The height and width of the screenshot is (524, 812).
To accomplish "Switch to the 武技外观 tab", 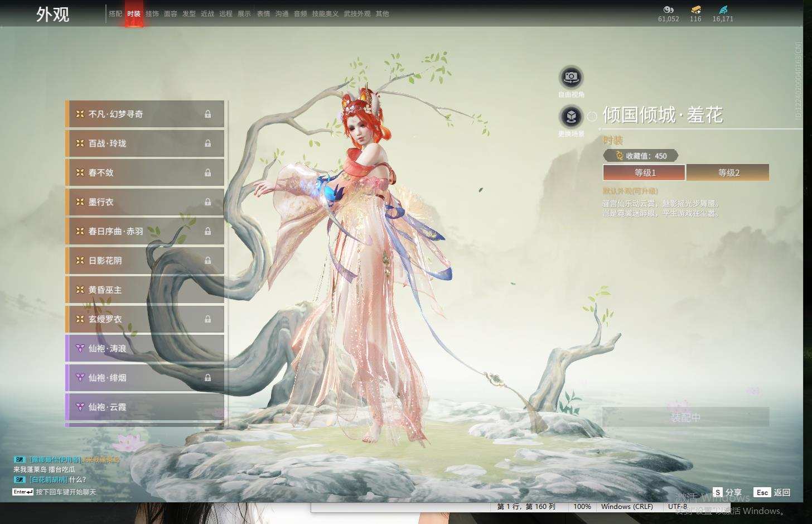I will [x=357, y=13].
